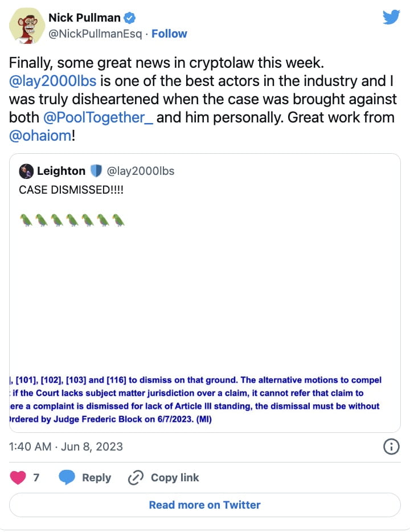
Task: Click the blue verified badge
Action: tap(130, 18)
